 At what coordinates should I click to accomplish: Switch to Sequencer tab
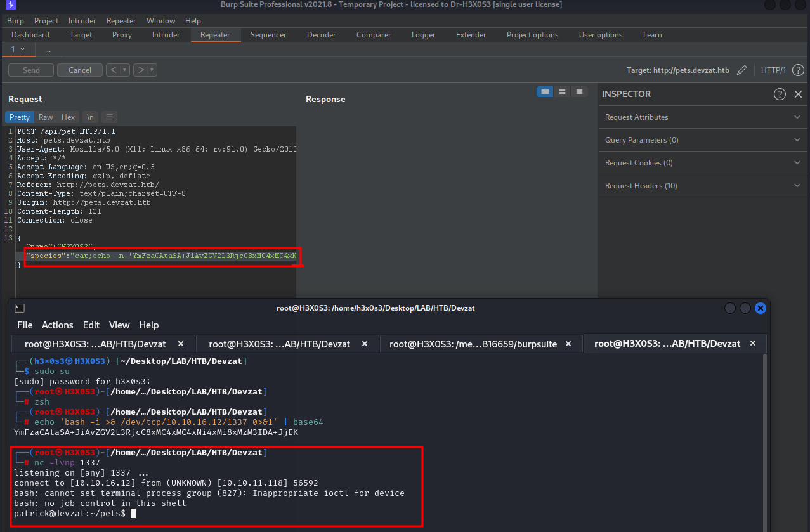(268, 35)
